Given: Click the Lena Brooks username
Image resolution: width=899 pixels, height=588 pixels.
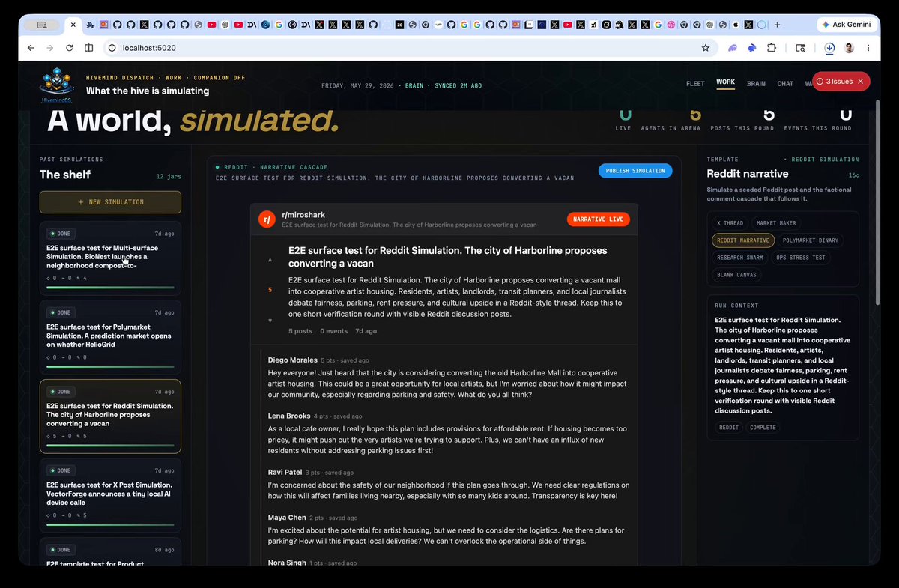Looking at the screenshot, I should [x=289, y=416].
